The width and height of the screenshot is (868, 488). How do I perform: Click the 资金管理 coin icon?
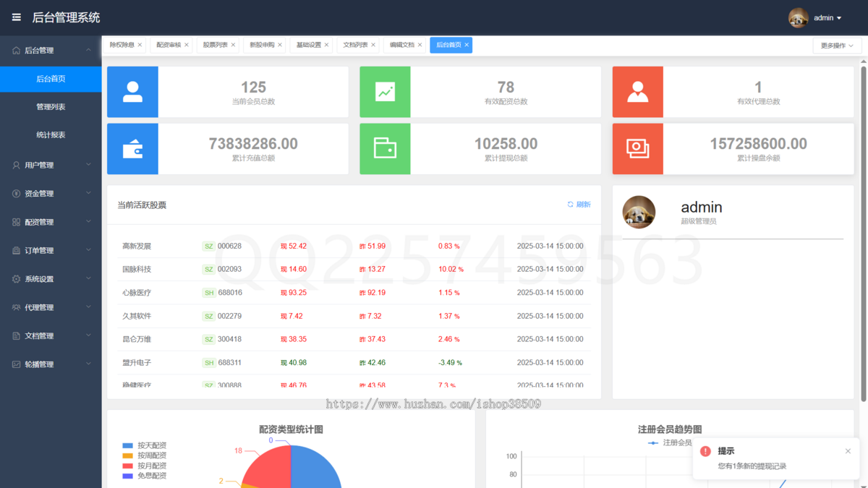pyautogui.click(x=17, y=194)
